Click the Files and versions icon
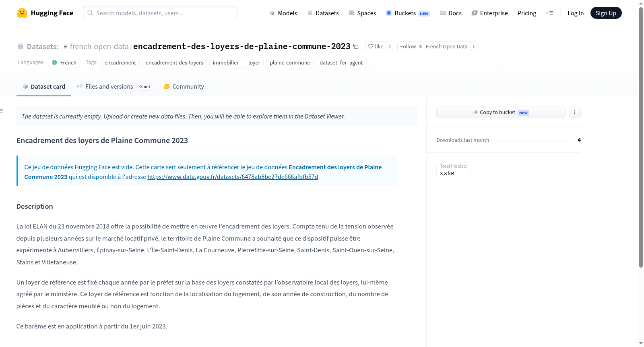This screenshot has width=644, height=347. coord(80,86)
